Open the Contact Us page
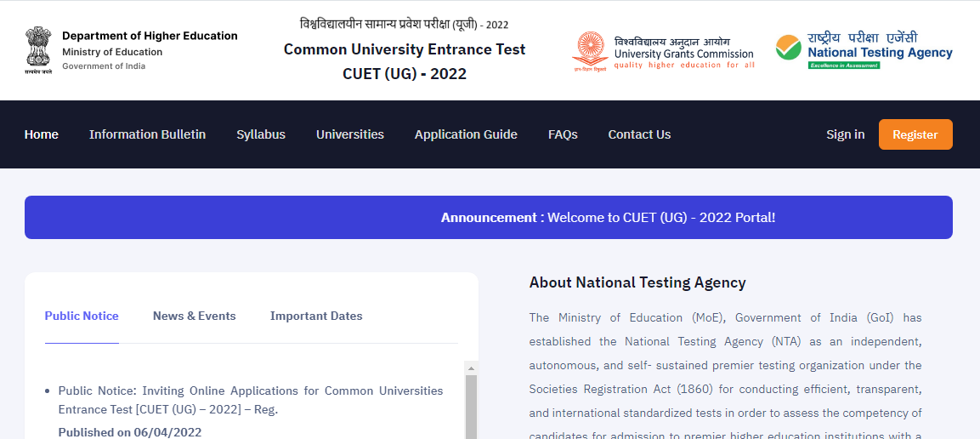The image size is (980, 439). [639, 134]
